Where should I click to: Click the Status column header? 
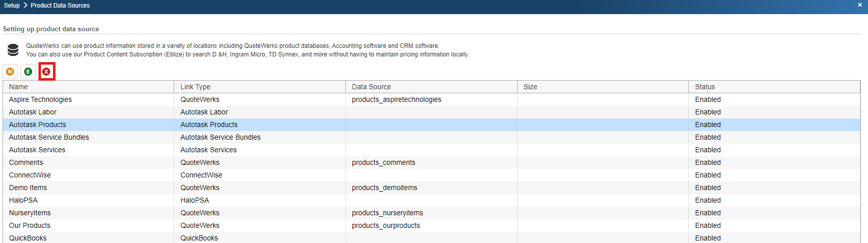(705, 87)
